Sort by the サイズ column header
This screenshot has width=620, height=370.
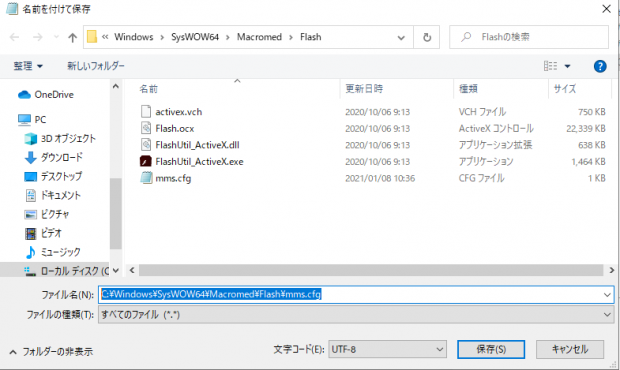565,89
